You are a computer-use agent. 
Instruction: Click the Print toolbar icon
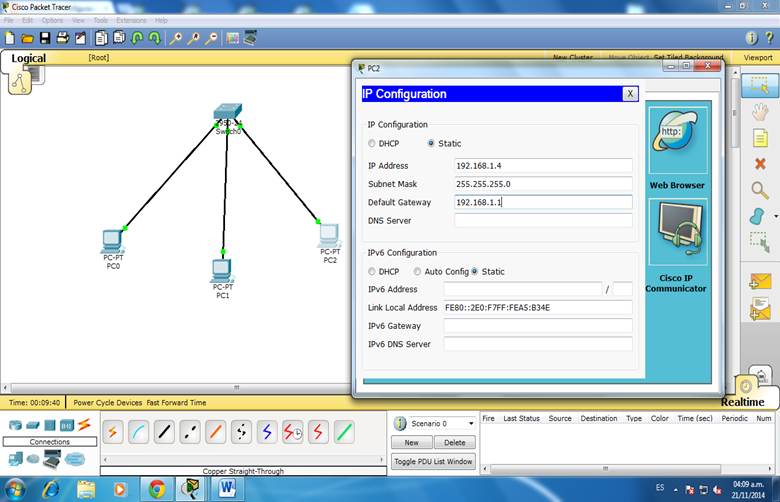tap(63, 38)
